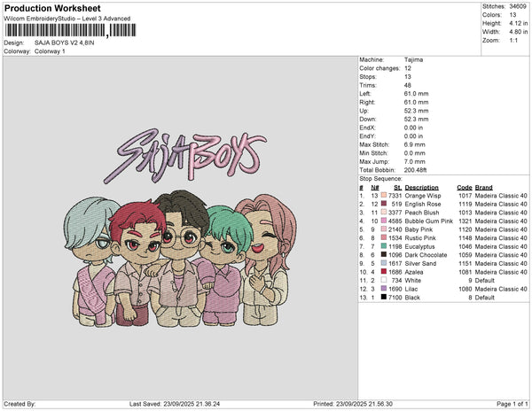This screenshot has width=532, height=411.
Task: Click the 'Last Saved: 23/09/2025 21.36.24' footer
Action: 175,404
